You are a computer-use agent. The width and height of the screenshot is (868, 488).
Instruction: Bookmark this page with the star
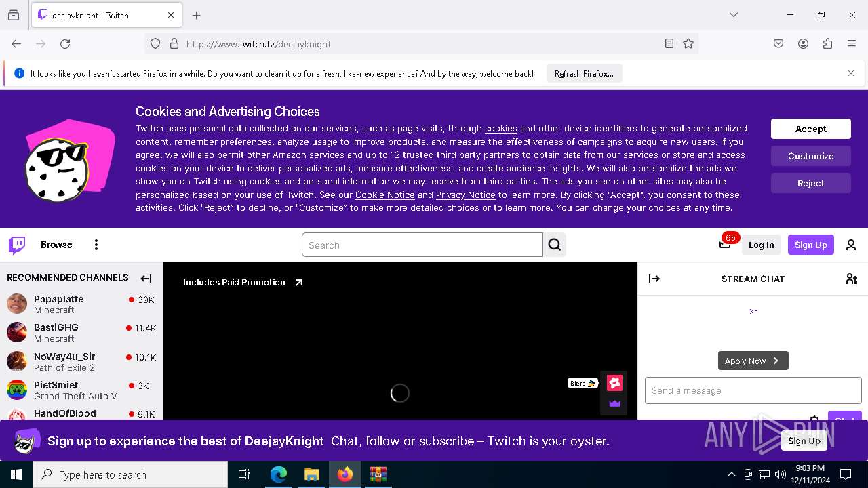[x=688, y=44]
